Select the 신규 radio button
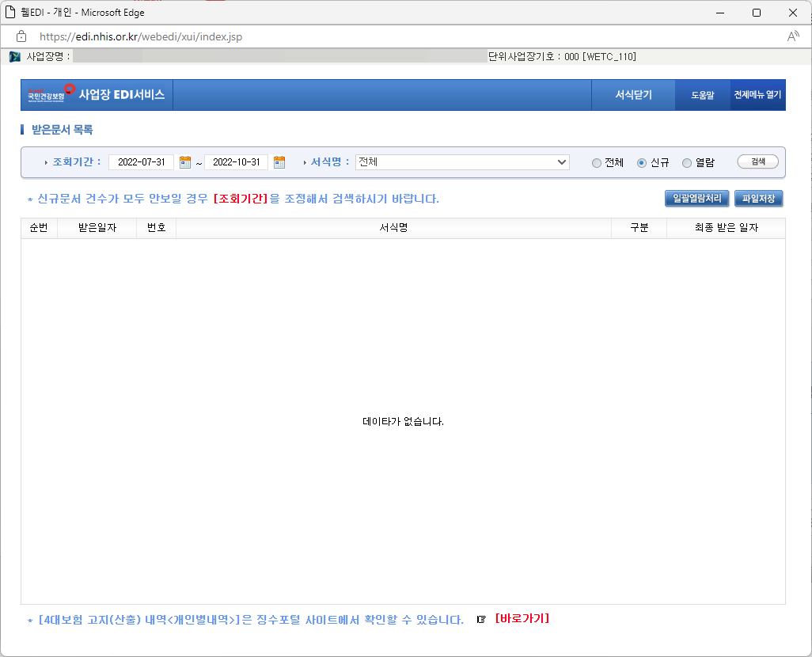This screenshot has height=657, width=812. point(642,163)
